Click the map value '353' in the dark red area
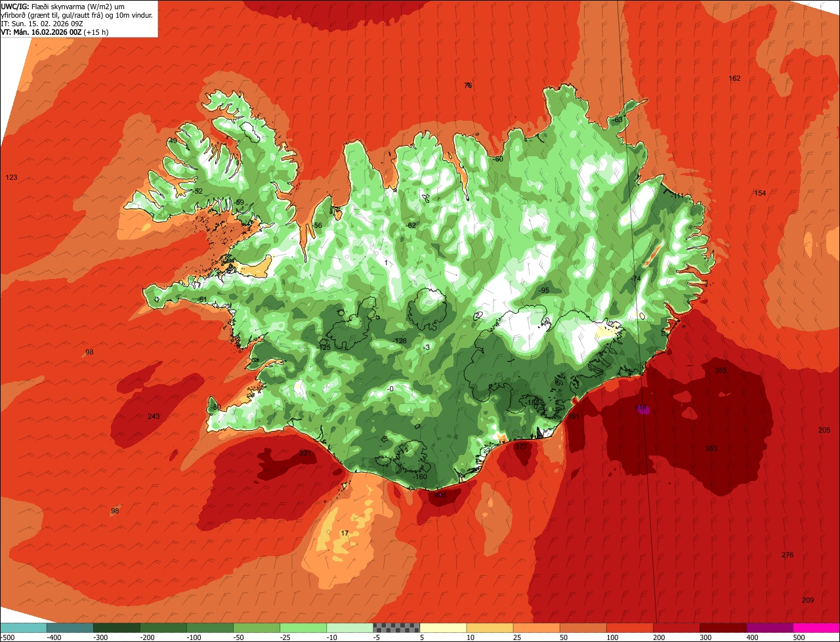The height and width of the screenshot is (642, 840). click(711, 449)
